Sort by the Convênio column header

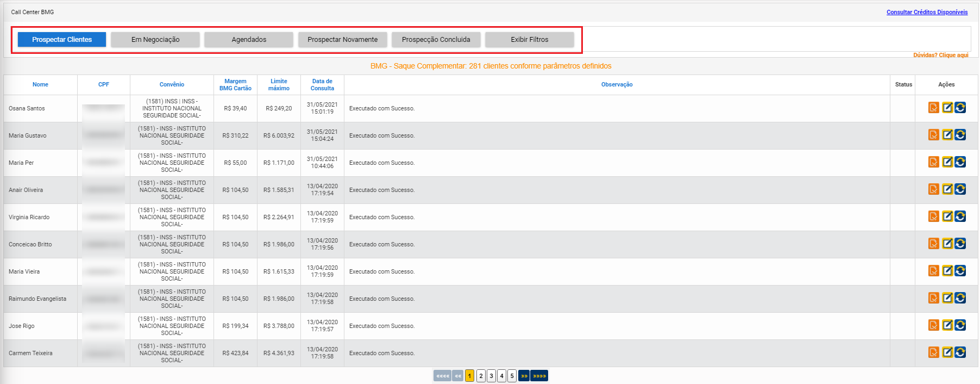tap(172, 84)
